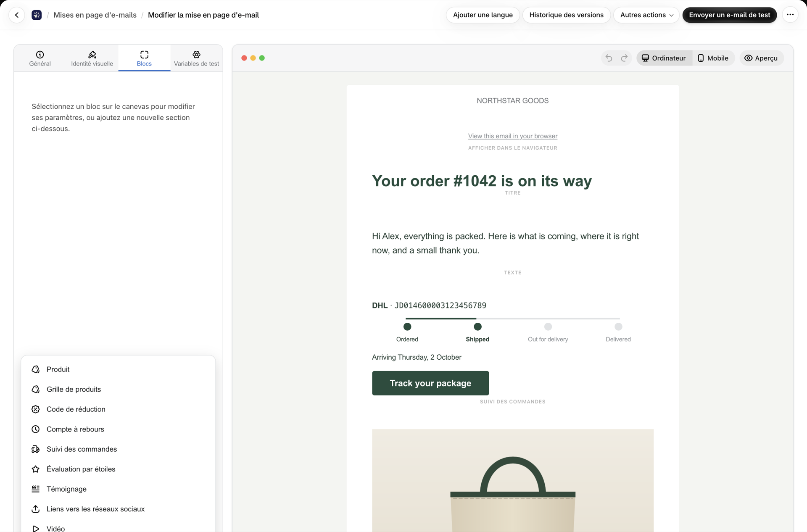This screenshot has height=532, width=807.
Task: Click the Aperçu eye icon
Action: [748, 58]
